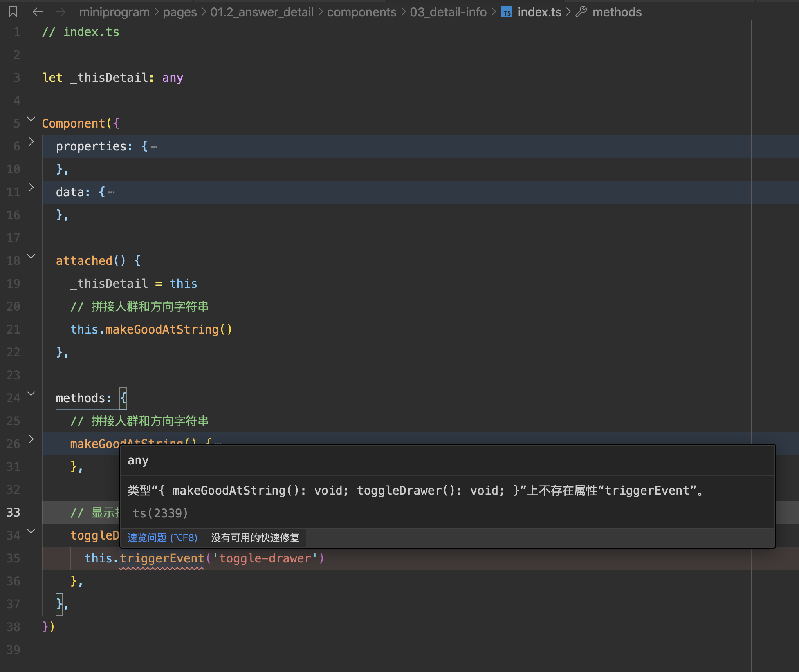Open the components breadcrumb segment
This screenshot has width=799, height=672.
click(x=361, y=12)
